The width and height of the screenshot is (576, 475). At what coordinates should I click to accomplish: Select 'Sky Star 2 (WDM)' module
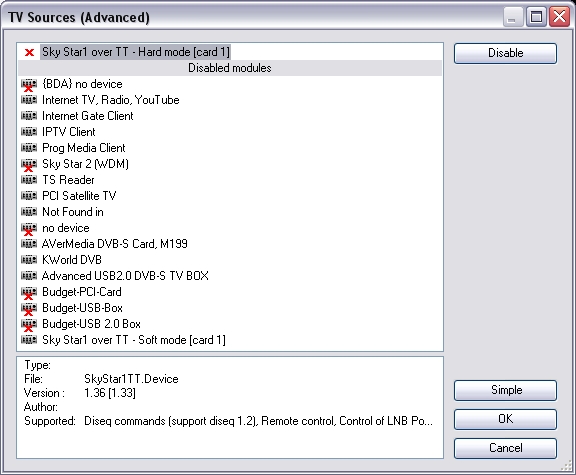85,164
